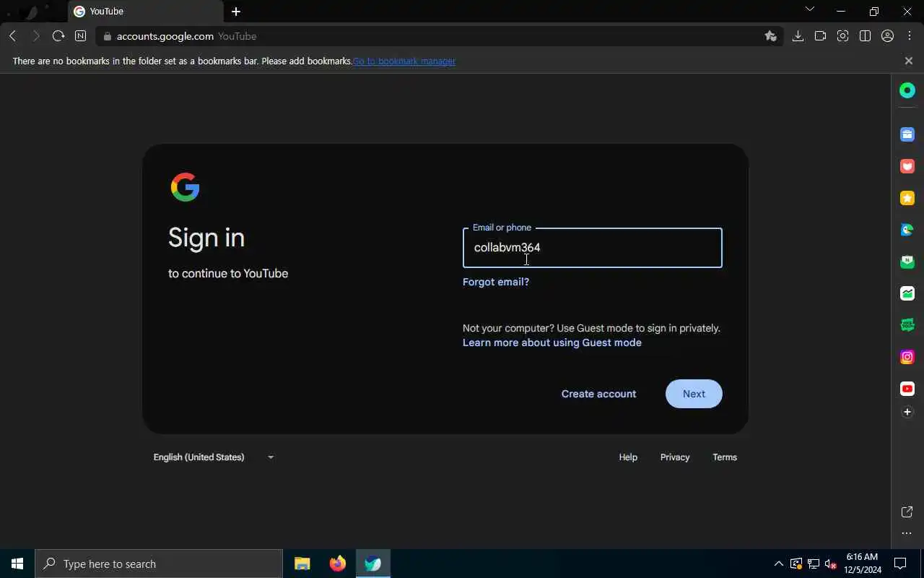Click the Next button
Viewport: 924px width, 578px height.
(694, 394)
